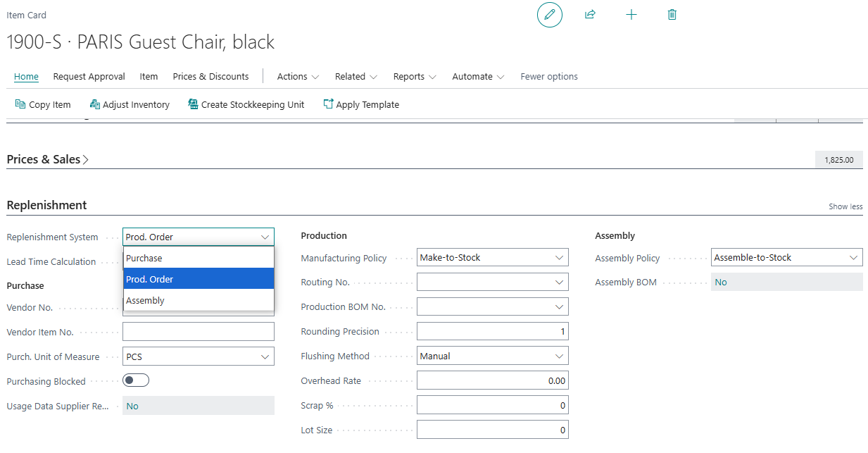Click the Lot Size field
The width and height of the screenshot is (868, 453).
point(493,430)
